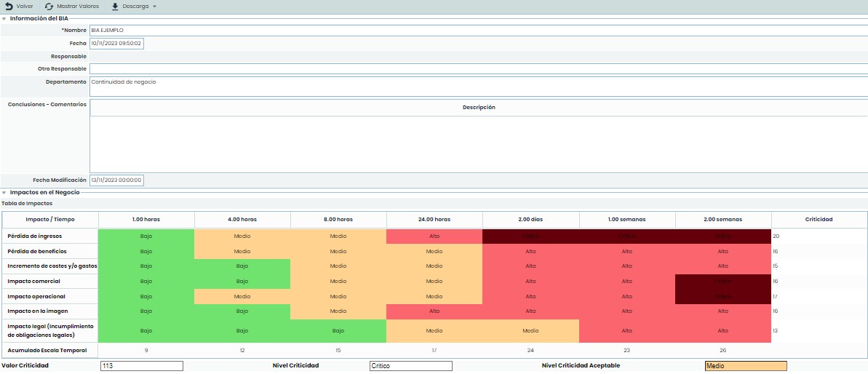Click the Descripción conclusions text area
This screenshot has height=374, width=868.
(x=477, y=143)
